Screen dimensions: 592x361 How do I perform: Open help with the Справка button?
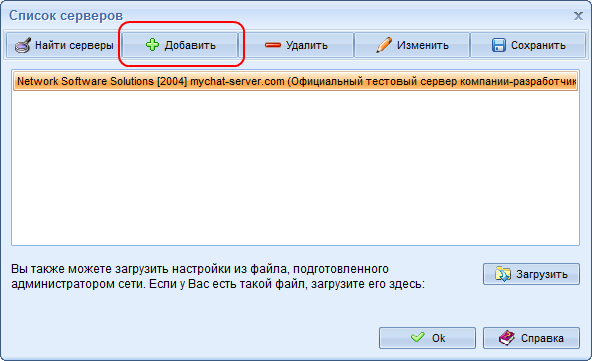tap(531, 338)
